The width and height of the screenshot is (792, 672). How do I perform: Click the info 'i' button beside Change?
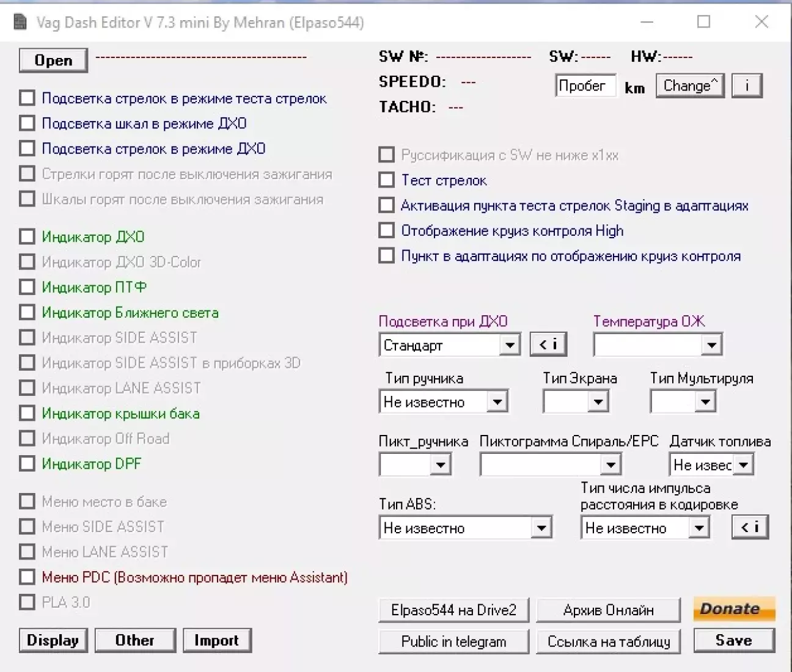coord(746,86)
